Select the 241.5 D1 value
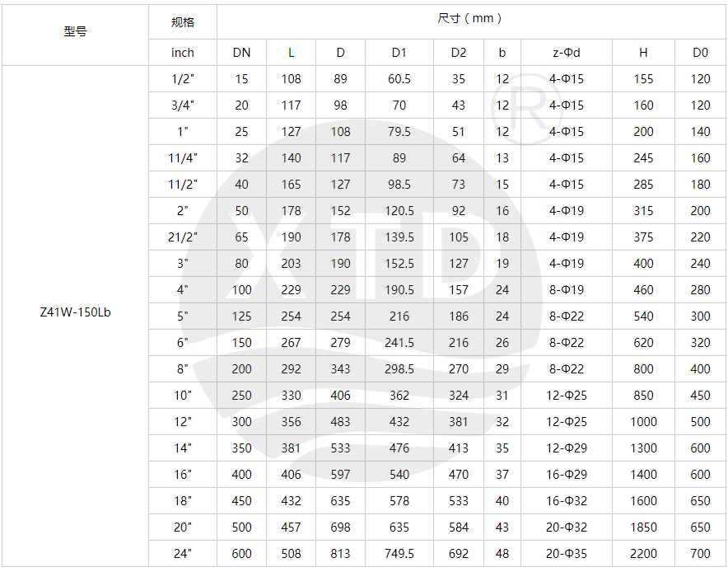The width and height of the screenshot is (728, 572). (399, 343)
